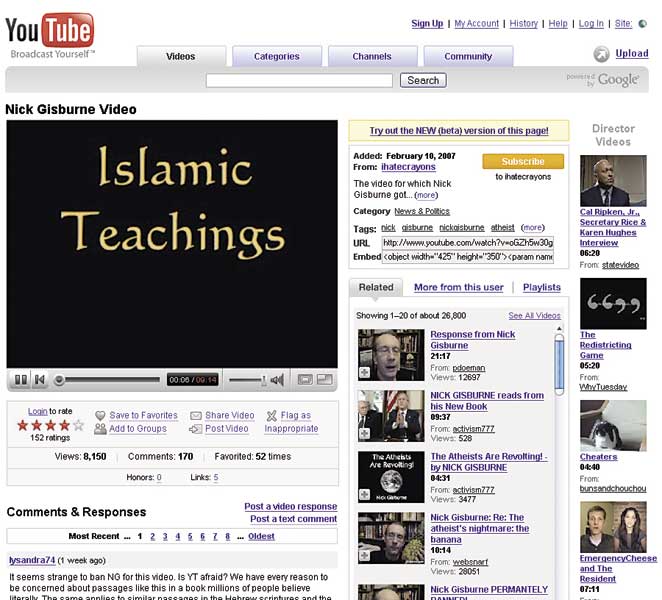Click the people icon beside Add to Groups
This screenshot has width=662, height=600.
[100, 429]
